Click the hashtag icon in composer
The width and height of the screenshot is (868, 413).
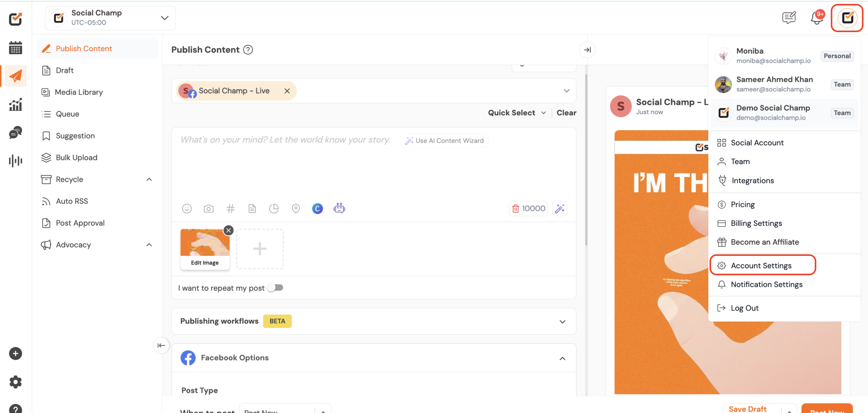point(231,208)
